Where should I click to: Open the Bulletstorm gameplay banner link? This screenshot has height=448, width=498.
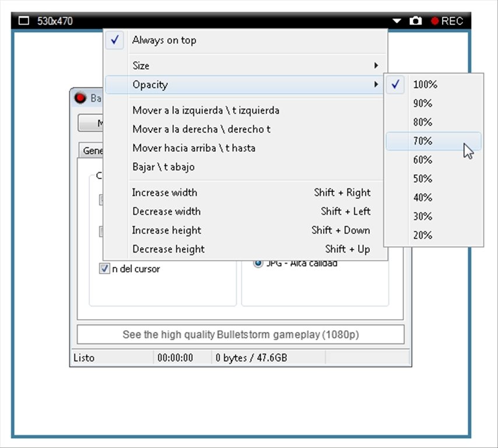pyautogui.click(x=240, y=334)
